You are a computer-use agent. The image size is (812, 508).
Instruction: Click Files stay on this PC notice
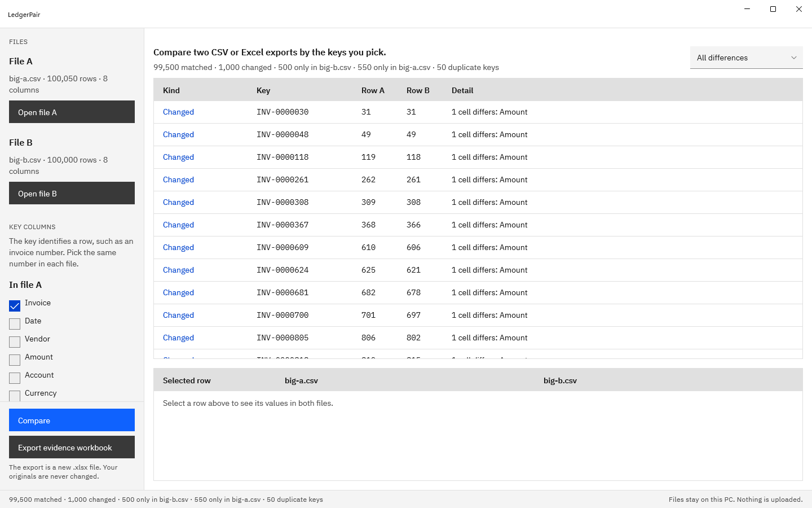coord(735,500)
